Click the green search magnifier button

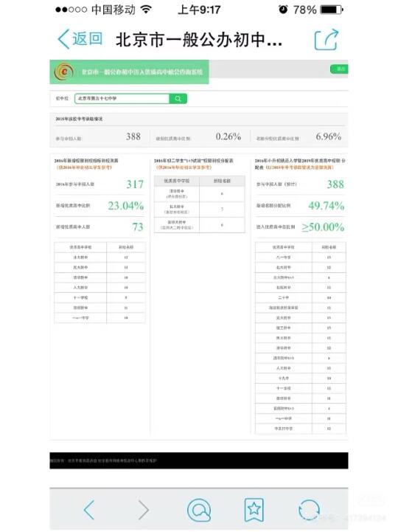178,99
